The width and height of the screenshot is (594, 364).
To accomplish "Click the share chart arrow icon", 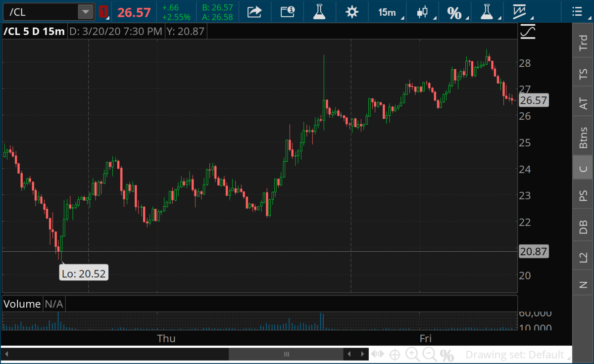I will [x=254, y=12].
